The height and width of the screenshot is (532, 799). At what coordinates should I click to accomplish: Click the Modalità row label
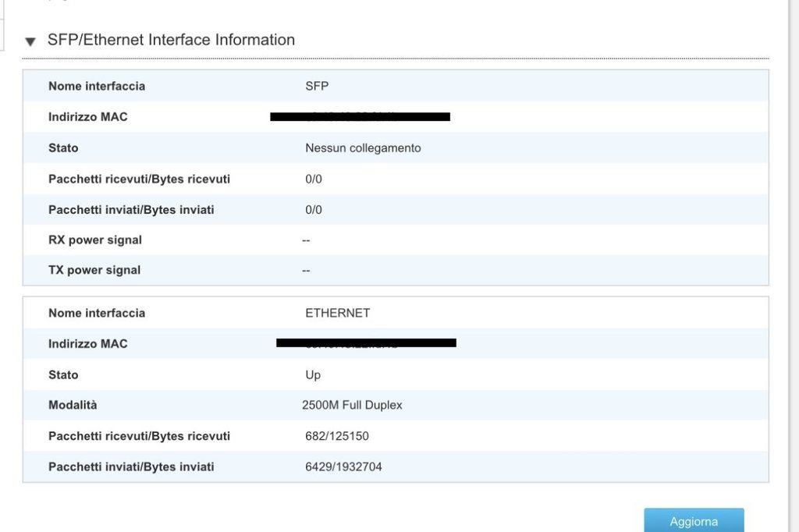(x=73, y=405)
